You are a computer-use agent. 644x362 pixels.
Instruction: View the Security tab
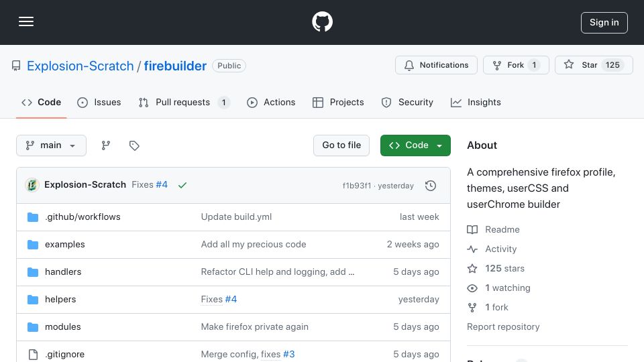(x=407, y=102)
